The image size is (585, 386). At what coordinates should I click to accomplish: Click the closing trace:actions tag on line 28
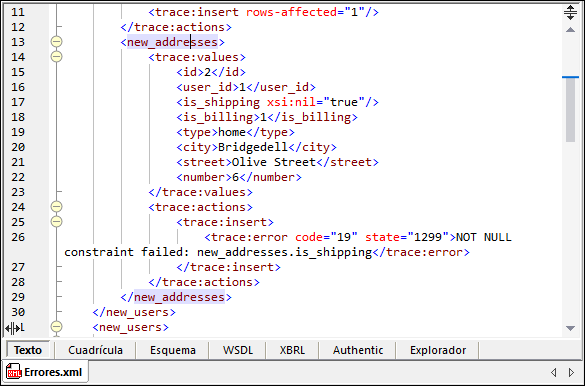tap(204, 282)
